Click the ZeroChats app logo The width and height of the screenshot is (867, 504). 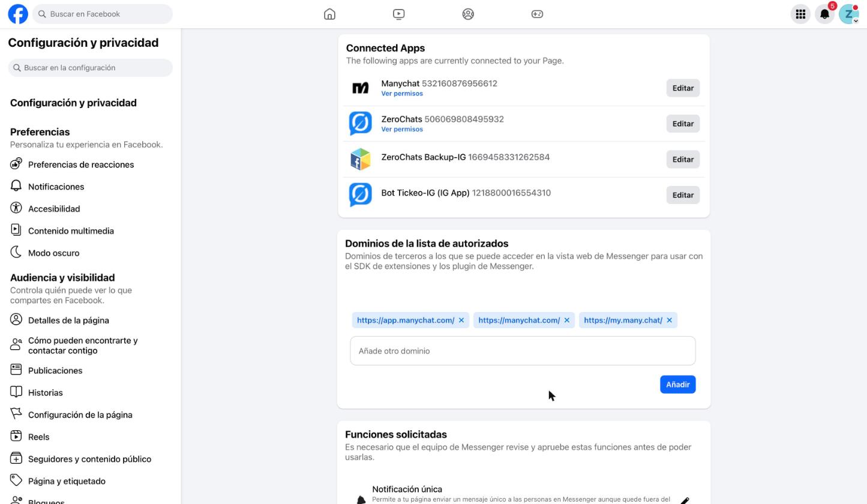tap(361, 124)
